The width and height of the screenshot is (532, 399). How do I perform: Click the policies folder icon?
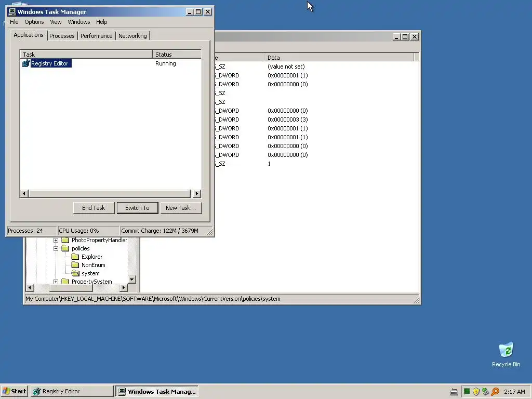tap(65, 248)
